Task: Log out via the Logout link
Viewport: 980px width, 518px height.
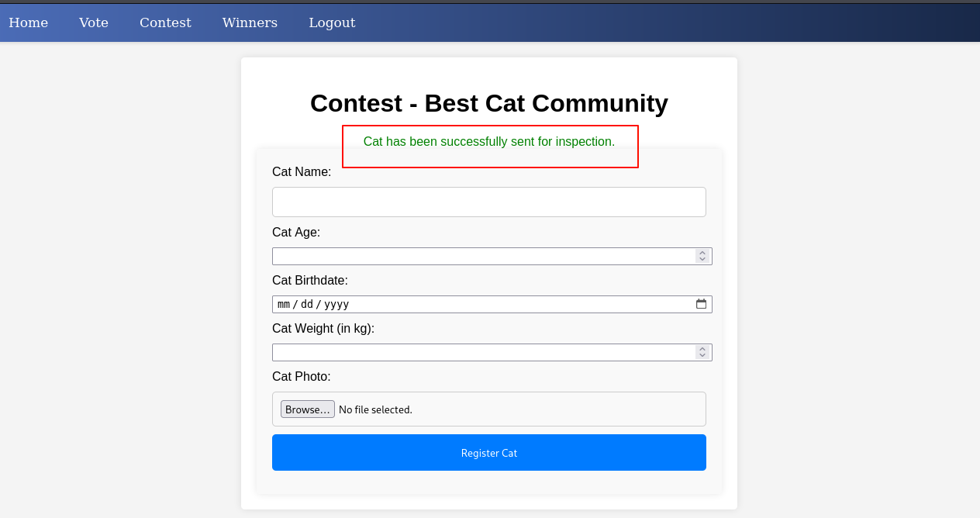Action: pyautogui.click(x=332, y=22)
